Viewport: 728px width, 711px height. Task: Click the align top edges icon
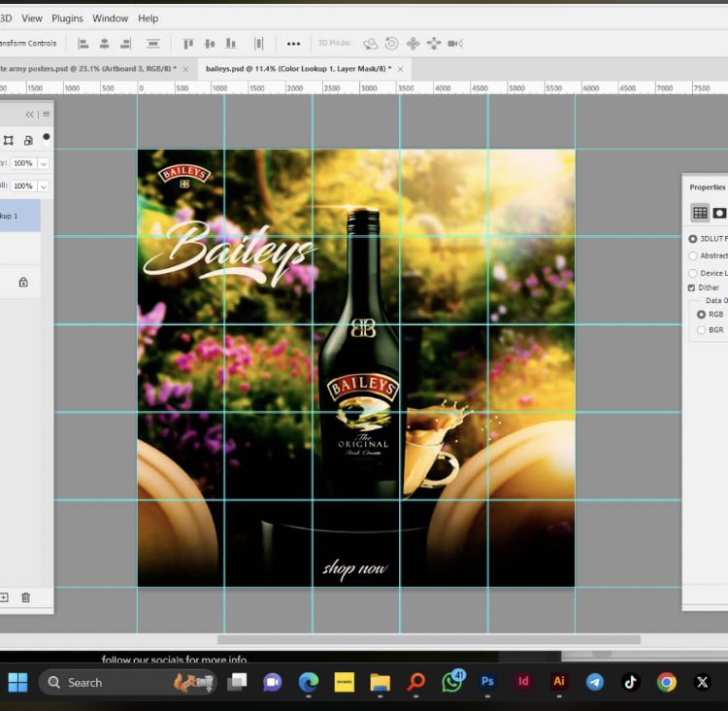click(x=187, y=44)
